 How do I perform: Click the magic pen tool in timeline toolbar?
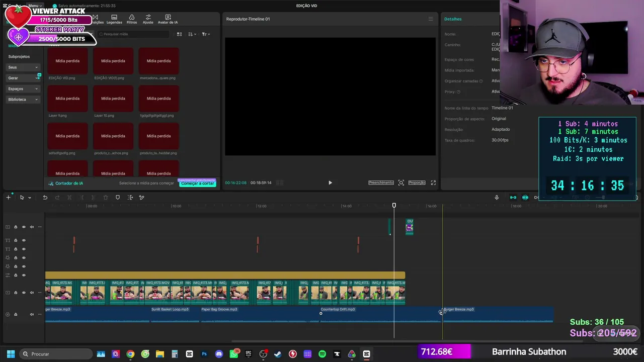pos(141,198)
